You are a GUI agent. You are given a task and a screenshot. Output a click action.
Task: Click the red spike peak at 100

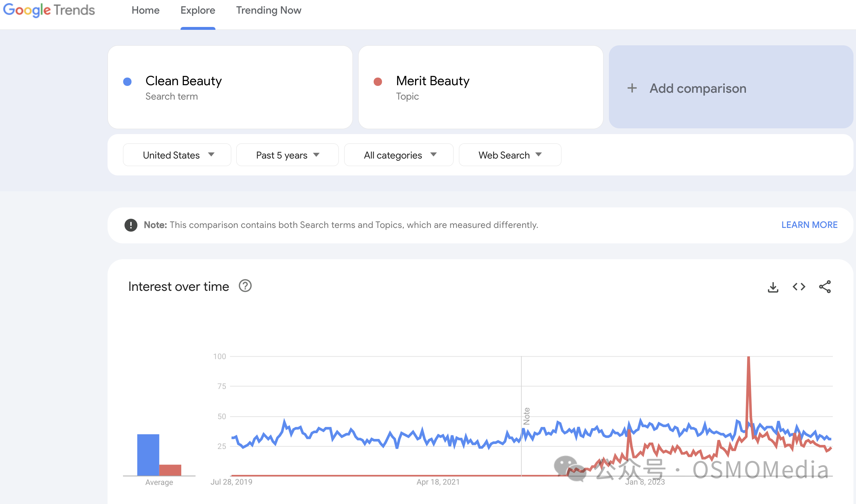point(748,358)
